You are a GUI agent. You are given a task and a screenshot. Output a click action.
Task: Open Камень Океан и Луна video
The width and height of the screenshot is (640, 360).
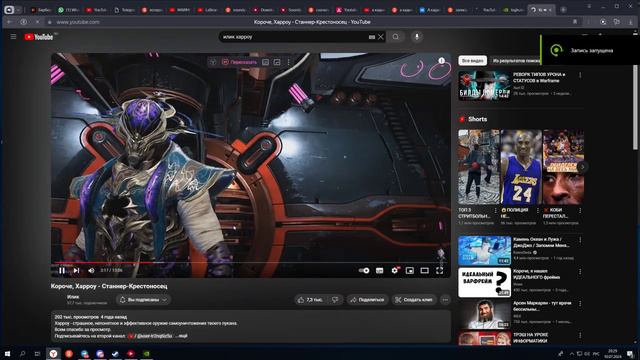pyautogui.click(x=484, y=250)
